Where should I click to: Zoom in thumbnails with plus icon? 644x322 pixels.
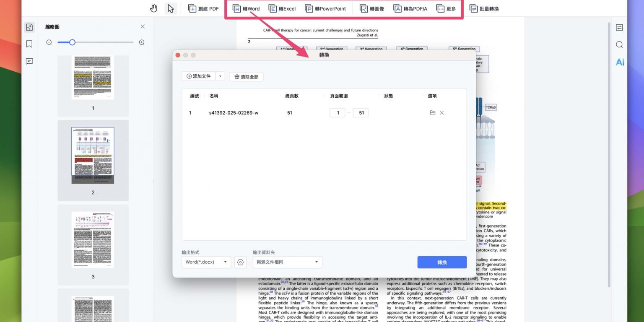point(142,42)
